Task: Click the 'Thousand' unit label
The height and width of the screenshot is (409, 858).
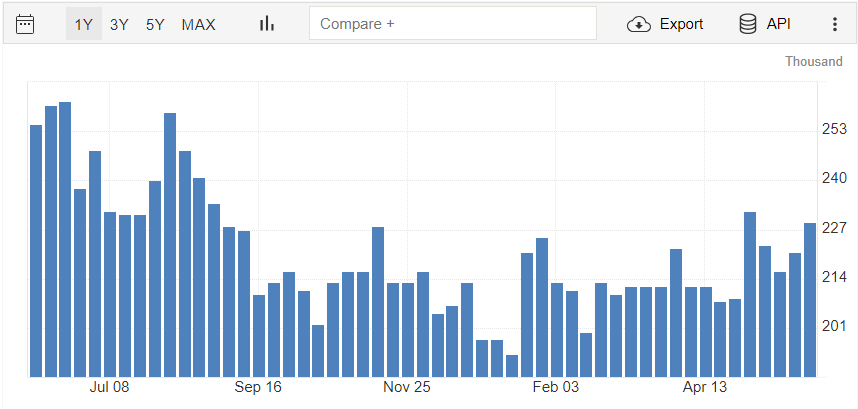Action: 814,61
